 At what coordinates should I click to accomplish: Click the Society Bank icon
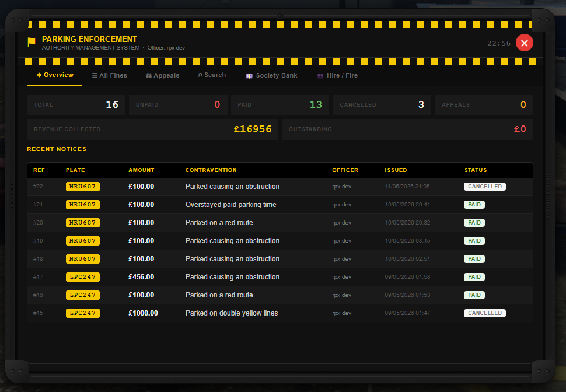(x=249, y=76)
